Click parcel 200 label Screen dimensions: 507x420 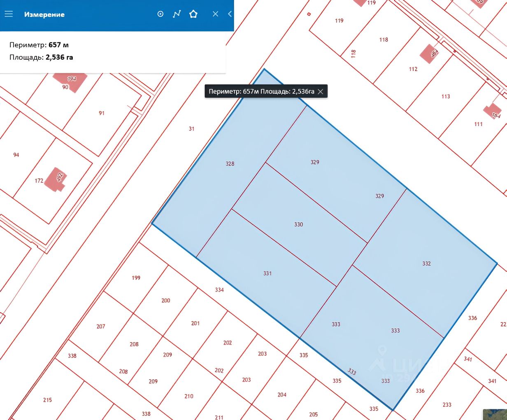coord(166,301)
